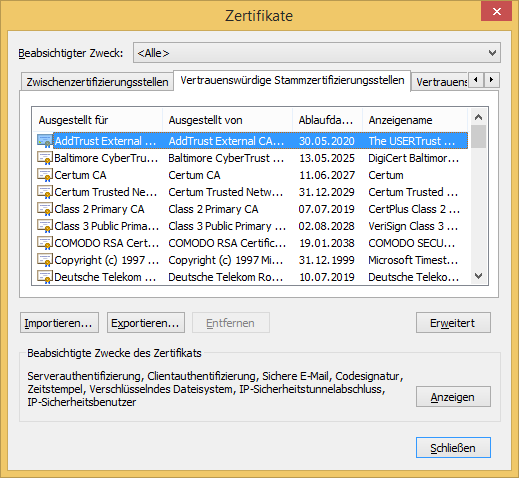519x478 pixels.
Task: Click scrollbar up arrow in certificate list
Action: click(x=479, y=117)
